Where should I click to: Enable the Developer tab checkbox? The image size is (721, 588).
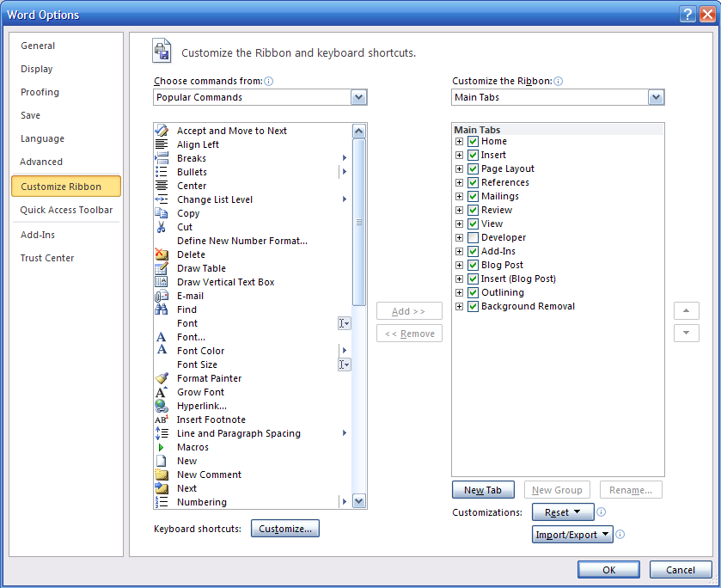click(x=474, y=237)
